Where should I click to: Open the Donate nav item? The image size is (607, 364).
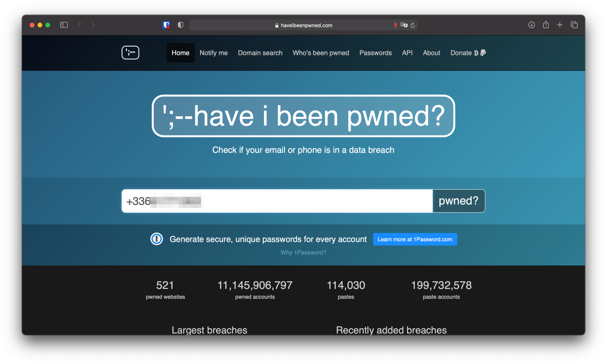pyautogui.click(x=468, y=53)
